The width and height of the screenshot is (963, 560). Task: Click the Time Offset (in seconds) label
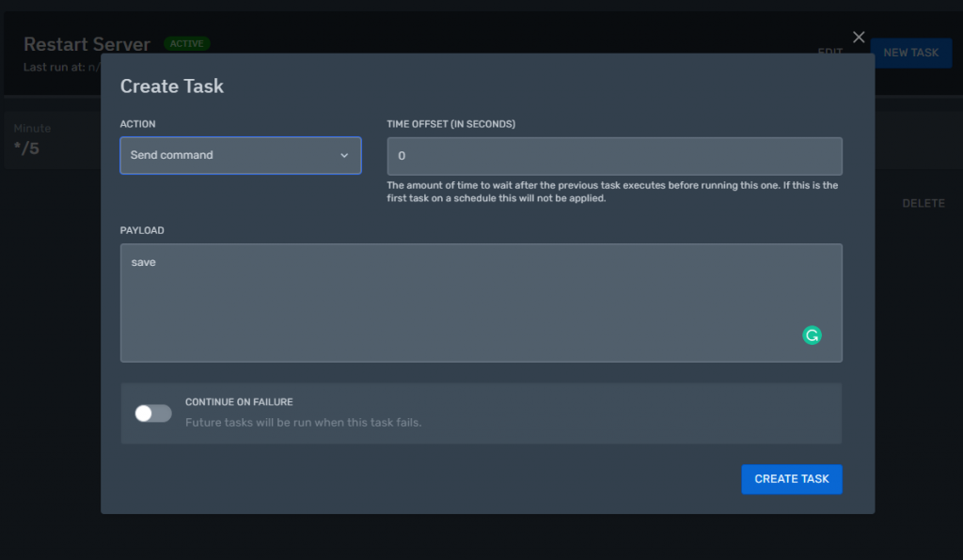pyautogui.click(x=450, y=124)
